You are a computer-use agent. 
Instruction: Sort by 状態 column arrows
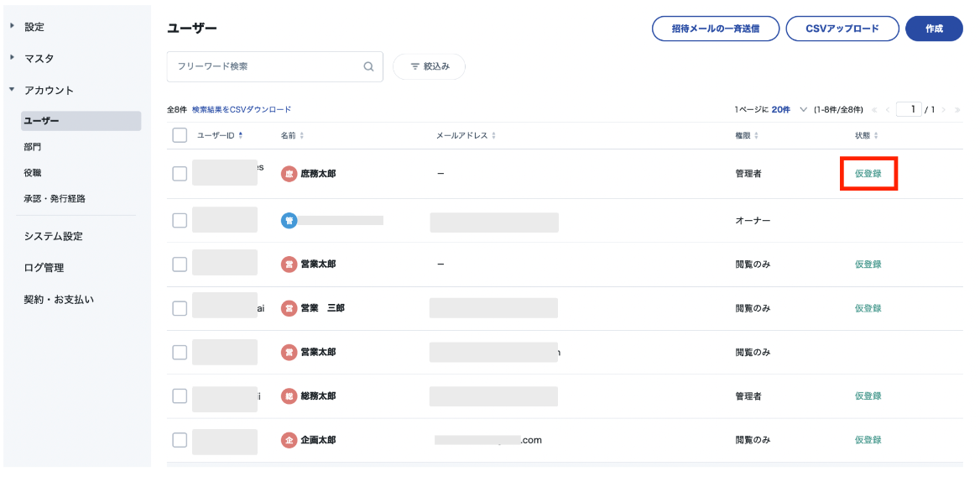click(876, 136)
